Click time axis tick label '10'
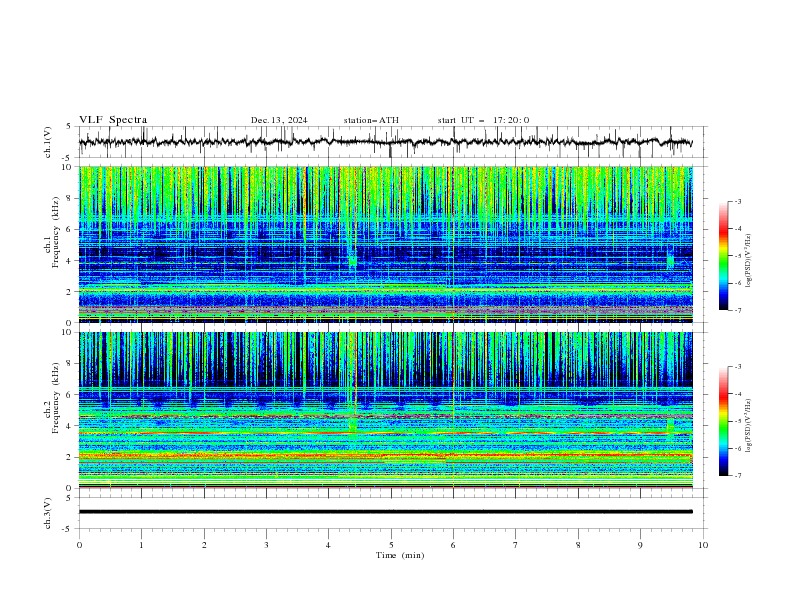The height and width of the screenshot is (612, 792). 703,545
